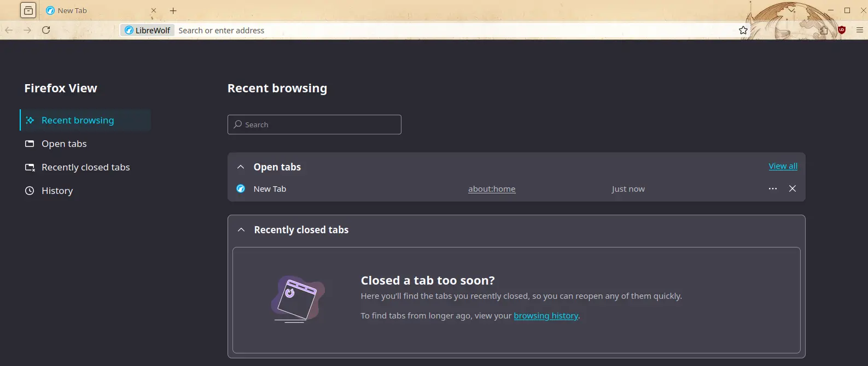
Task: Close New Tab from Open tabs list
Action: [793, 188]
